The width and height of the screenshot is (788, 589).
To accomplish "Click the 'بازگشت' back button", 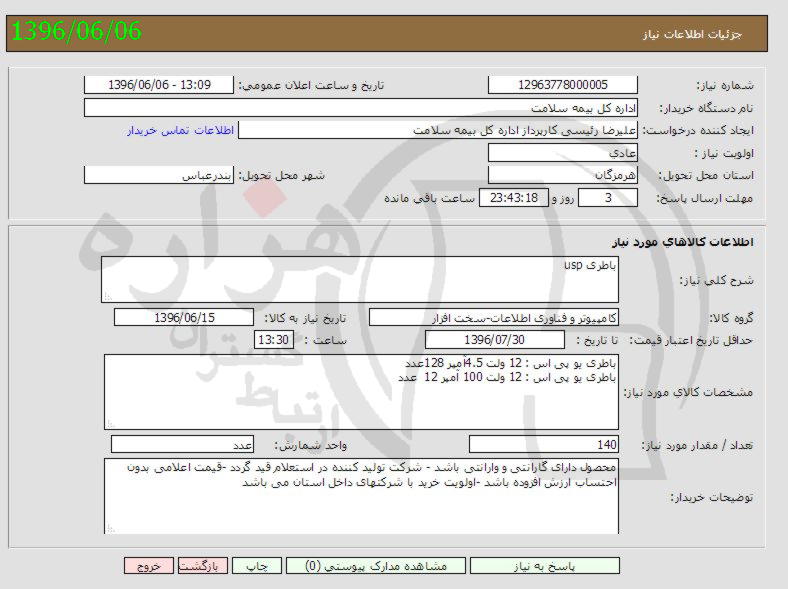I will [x=203, y=566].
